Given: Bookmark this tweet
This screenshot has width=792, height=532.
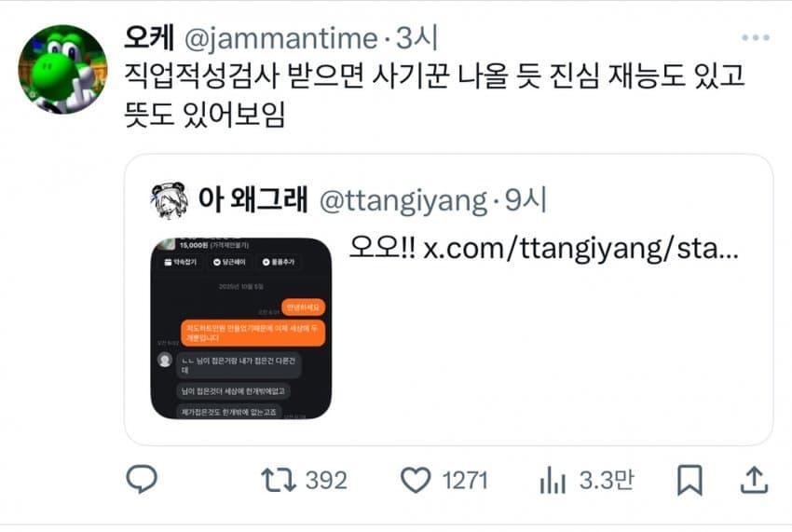Looking at the screenshot, I should tap(690, 480).
